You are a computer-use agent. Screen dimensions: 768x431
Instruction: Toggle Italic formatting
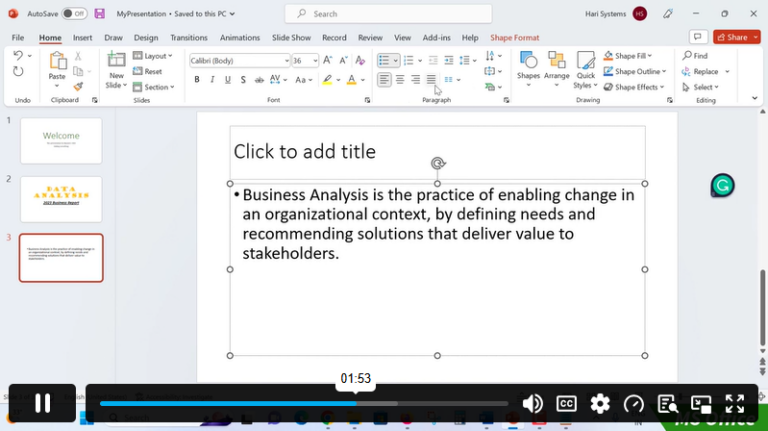[x=212, y=80]
